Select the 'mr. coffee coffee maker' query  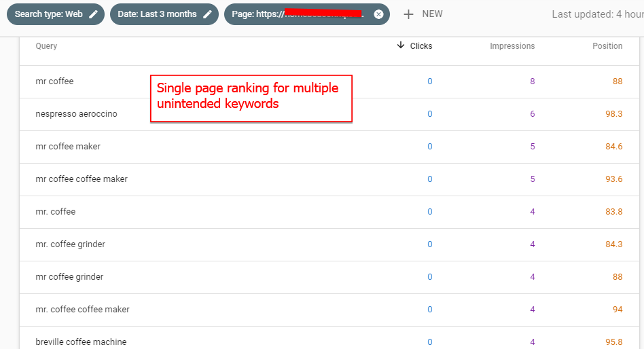[82, 309]
